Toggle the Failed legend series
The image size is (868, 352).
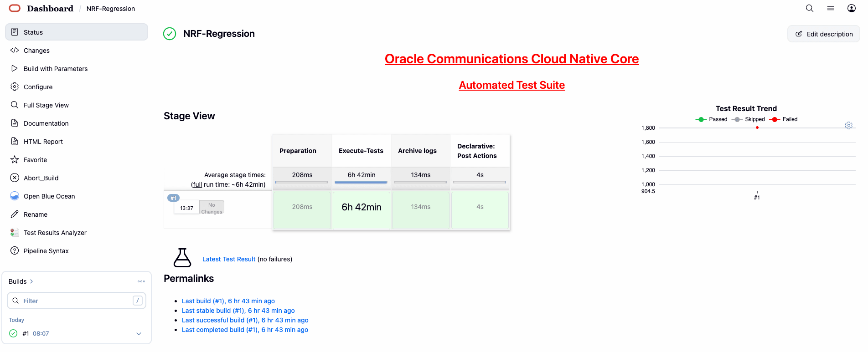click(x=783, y=119)
